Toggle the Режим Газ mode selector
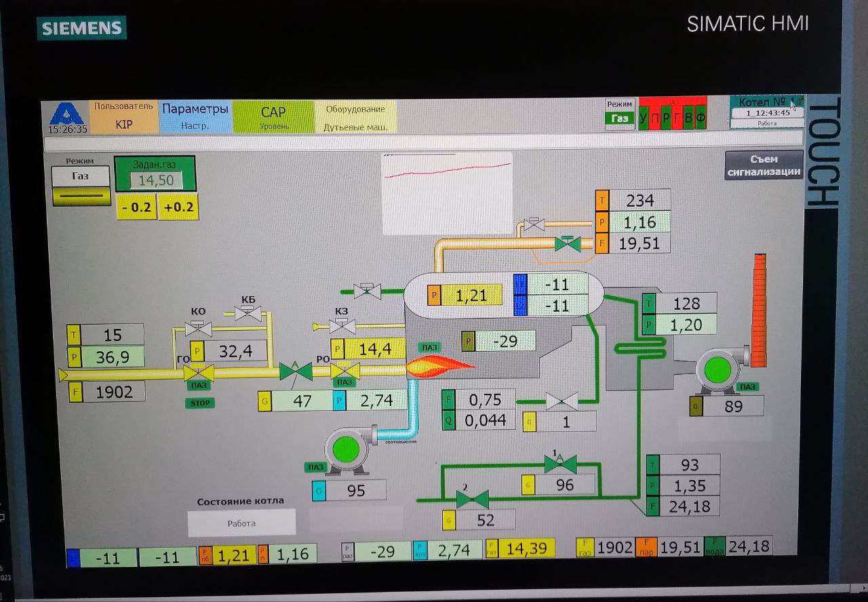 click(x=81, y=184)
